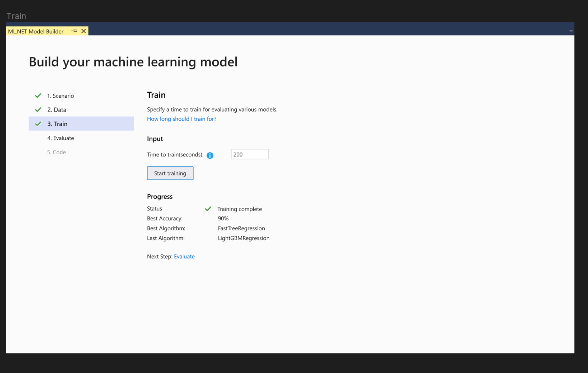The image size is (588, 373).
Task: Click the 'LightGBMRegression' algorithm value
Action: 243,238
